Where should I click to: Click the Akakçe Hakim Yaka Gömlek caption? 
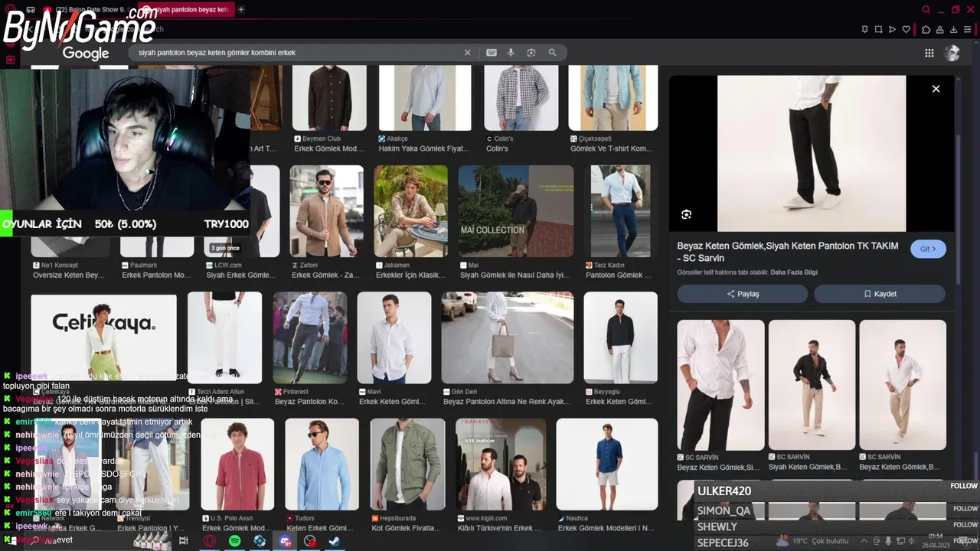(x=423, y=148)
